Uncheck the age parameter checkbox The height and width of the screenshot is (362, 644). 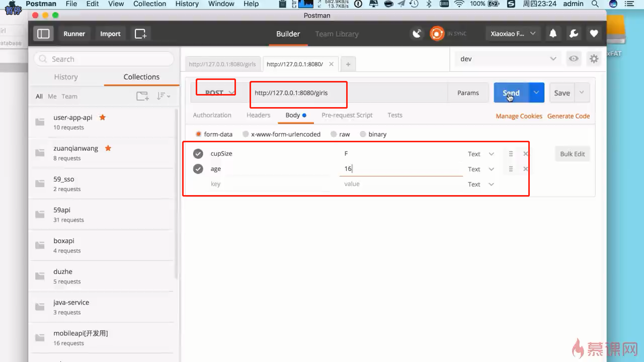pyautogui.click(x=198, y=168)
